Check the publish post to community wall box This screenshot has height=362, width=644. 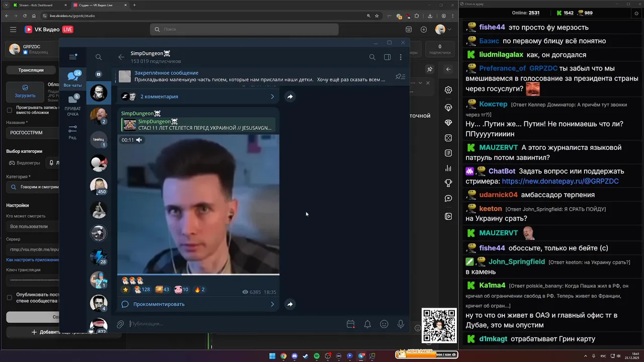click(x=9, y=298)
